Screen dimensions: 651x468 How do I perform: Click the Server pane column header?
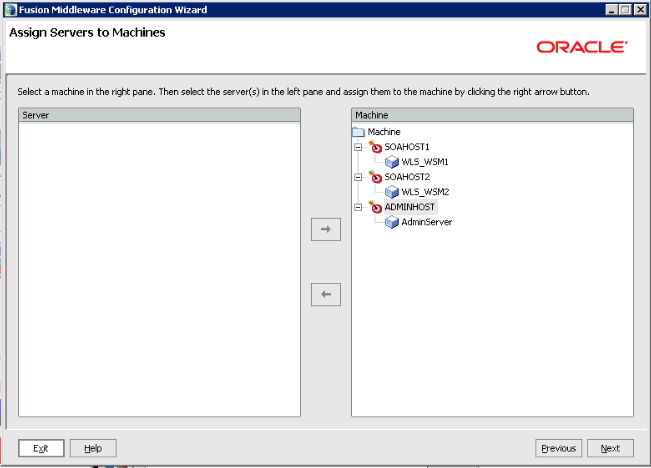click(x=159, y=115)
